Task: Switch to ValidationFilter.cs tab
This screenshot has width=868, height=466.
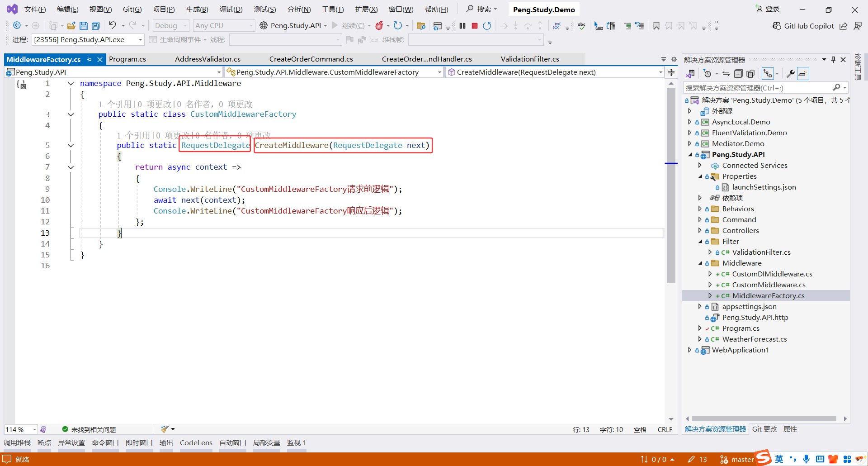Action: 530,59
